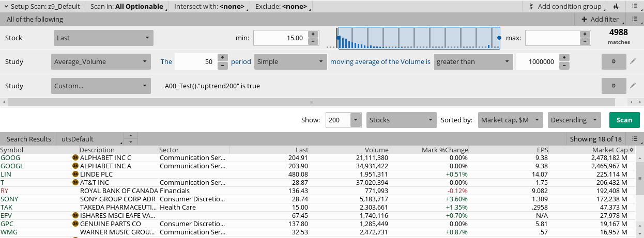Open the Stocks type dropdown
Image resolution: width=644 pixels, height=238 pixels.
401,120
